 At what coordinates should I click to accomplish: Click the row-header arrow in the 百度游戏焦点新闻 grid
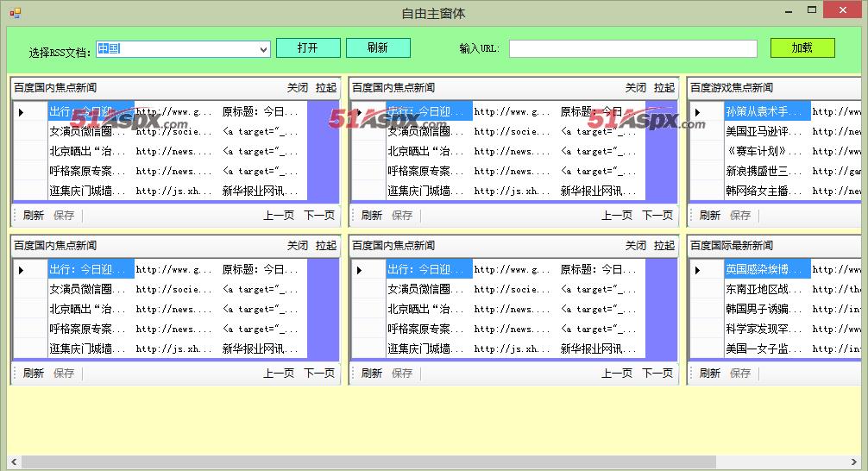click(697, 112)
